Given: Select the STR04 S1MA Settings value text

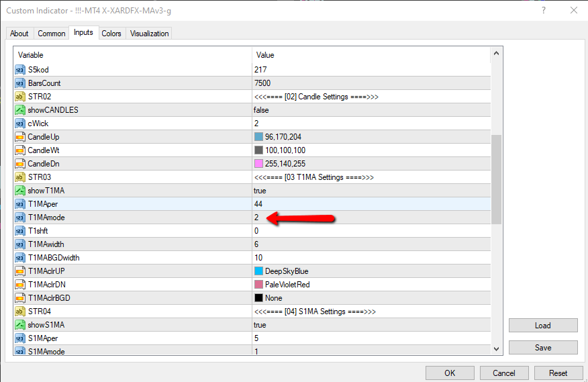Looking at the screenshot, I should [x=315, y=312].
